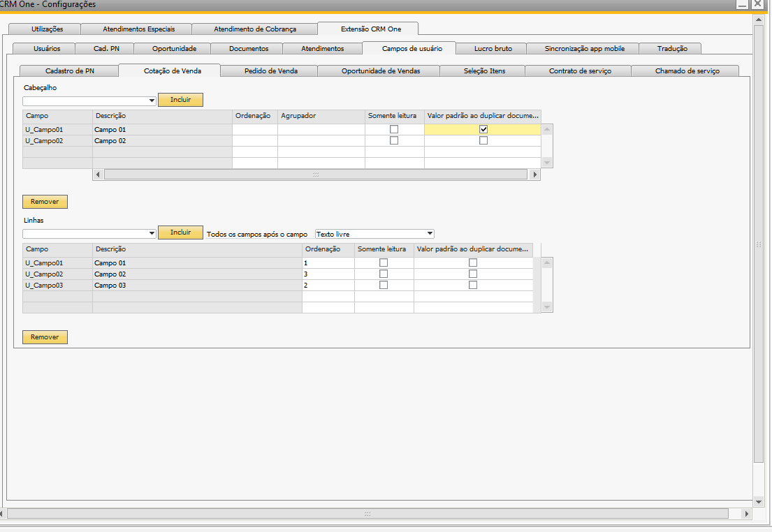Click Ordenação value 1 for Linhas U_Campo01
The width and height of the screenshot is (772, 532).
[x=328, y=263]
